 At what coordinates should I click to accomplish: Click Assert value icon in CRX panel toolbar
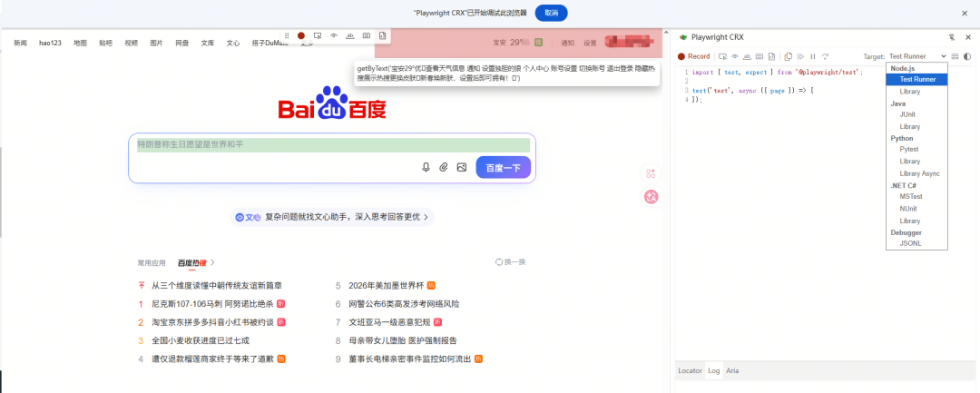[759, 56]
